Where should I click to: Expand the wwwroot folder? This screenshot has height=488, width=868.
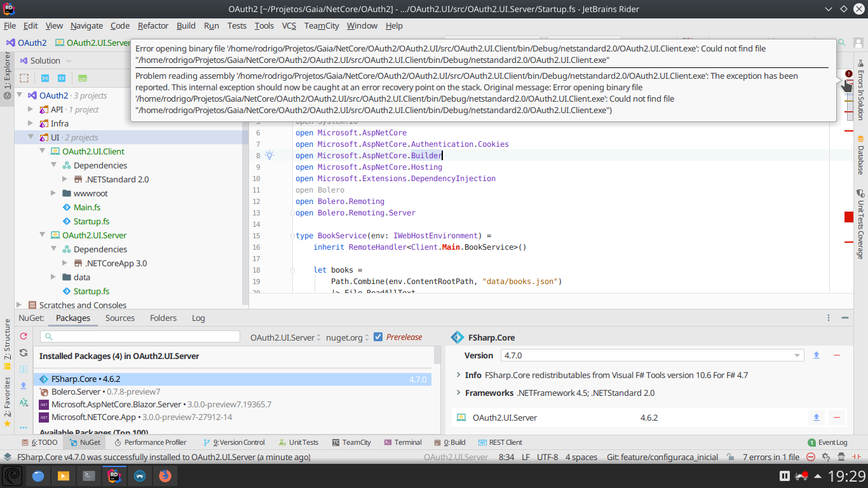click(53, 193)
